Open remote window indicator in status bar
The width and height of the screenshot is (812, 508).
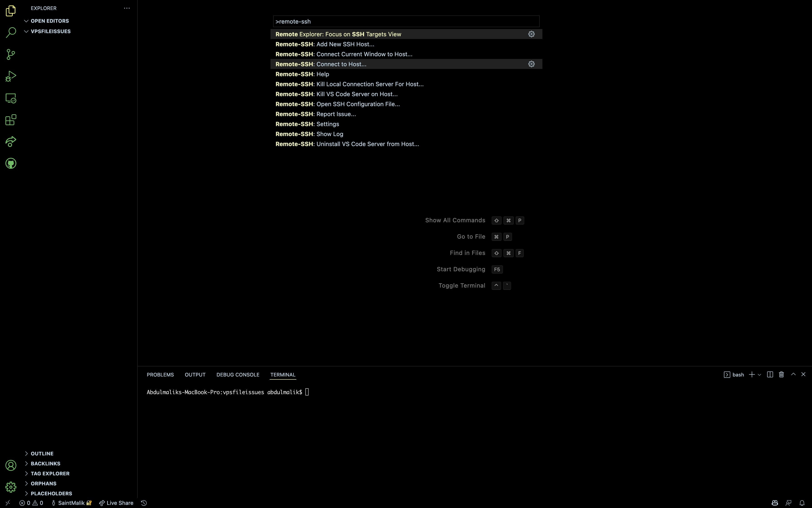8,503
